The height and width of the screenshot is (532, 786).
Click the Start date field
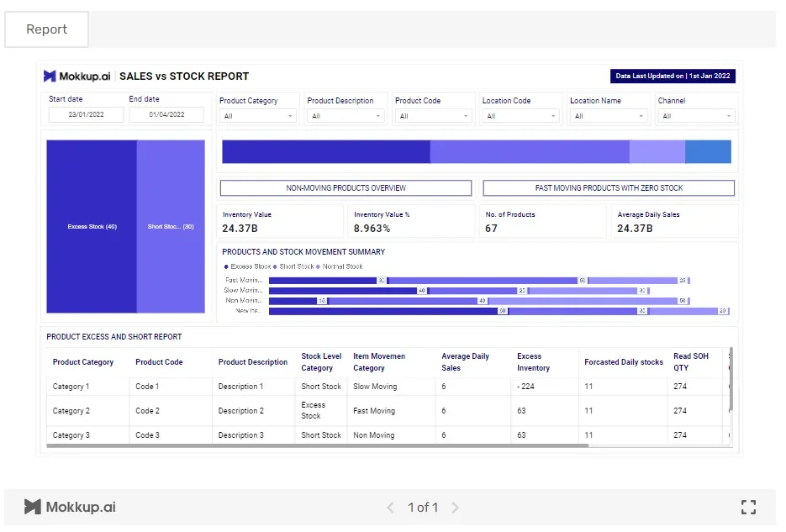point(87,114)
